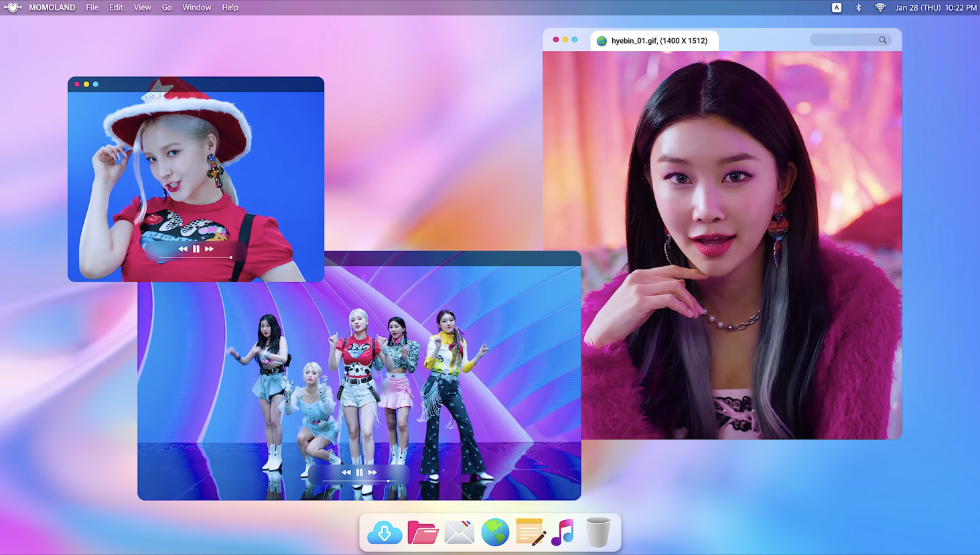The image size is (980, 555).
Task: Click the date and time in the menu bar
Action: click(x=936, y=7)
